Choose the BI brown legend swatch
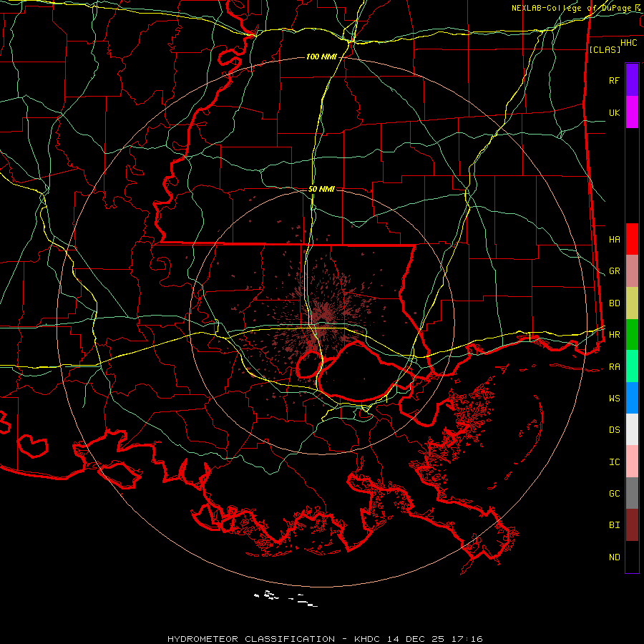The height and width of the screenshot is (644, 644). point(632,525)
